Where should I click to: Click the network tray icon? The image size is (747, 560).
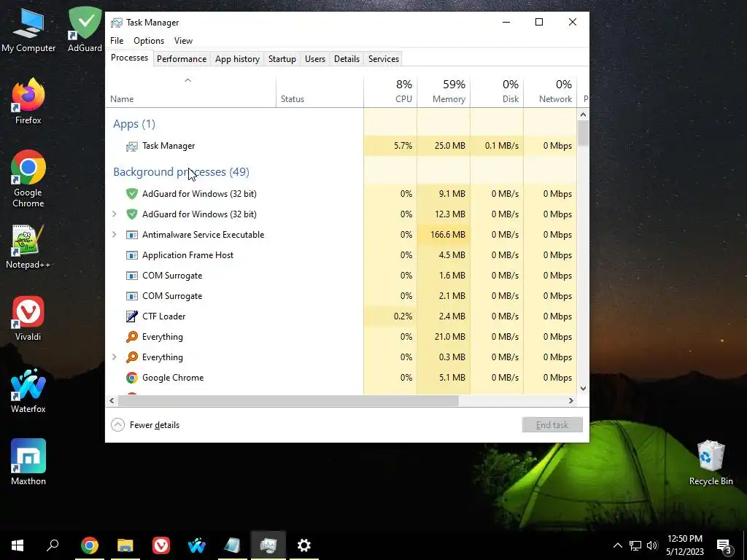(635, 545)
